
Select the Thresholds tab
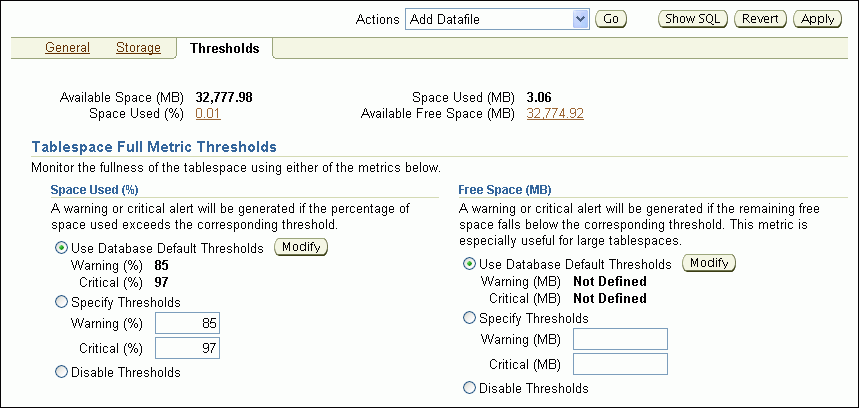[x=224, y=48]
